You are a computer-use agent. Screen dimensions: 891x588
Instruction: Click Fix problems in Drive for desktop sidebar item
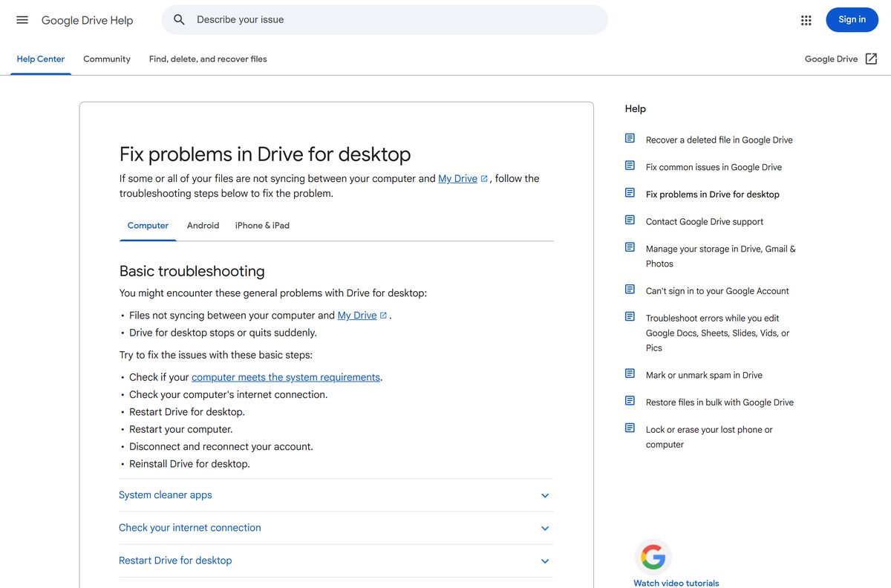pos(713,195)
